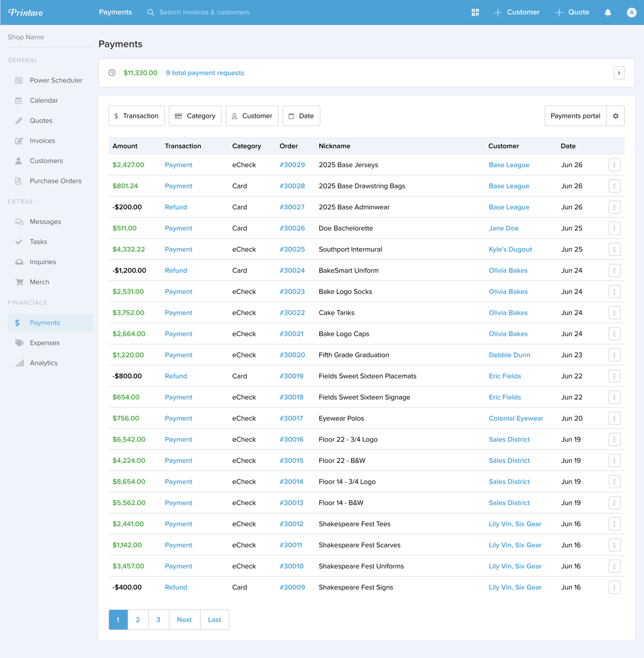Click the Calendar sidebar icon
Screen dimensions: 644x658
click(19, 101)
